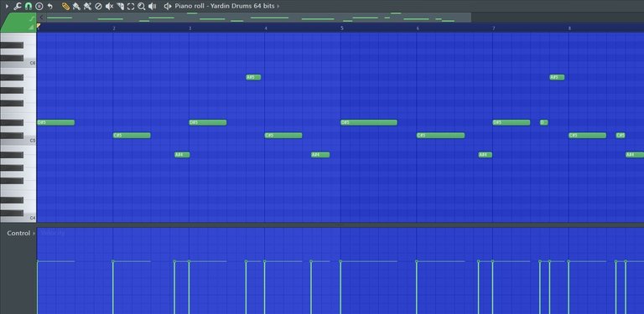The image size is (644, 314).
Task: Select the Mute tool speaker icon
Action: point(109,6)
